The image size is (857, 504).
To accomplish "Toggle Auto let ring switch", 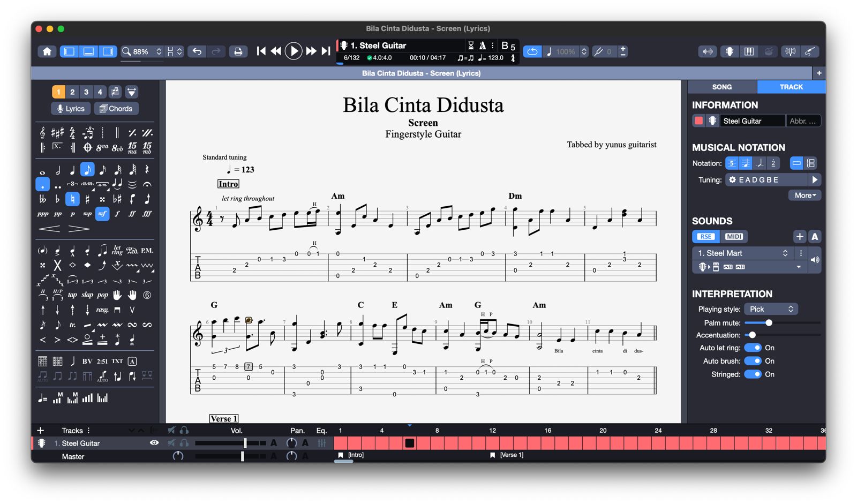I will coord(753,348).
